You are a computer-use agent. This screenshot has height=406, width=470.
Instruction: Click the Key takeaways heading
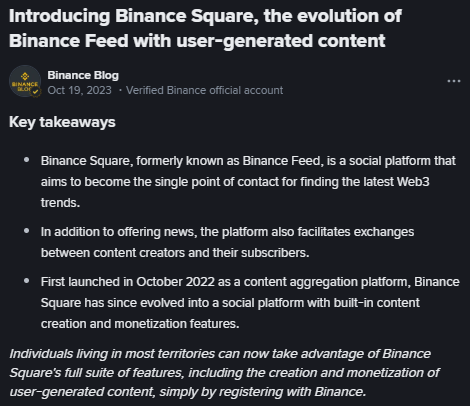click(62, 122)
